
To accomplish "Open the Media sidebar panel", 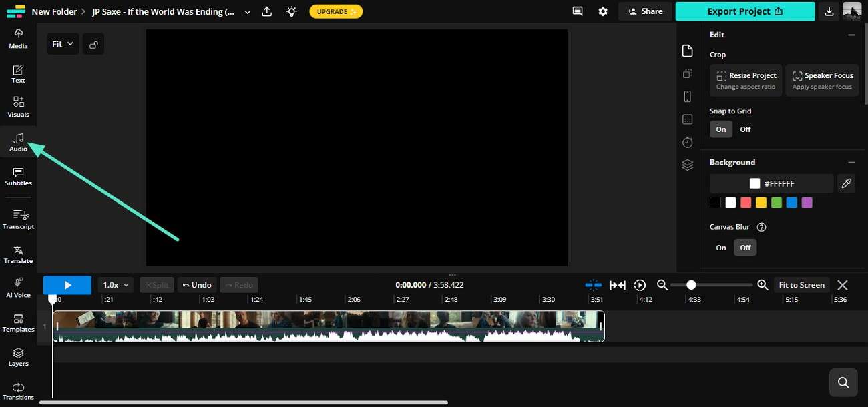I will tap(18, 39).
